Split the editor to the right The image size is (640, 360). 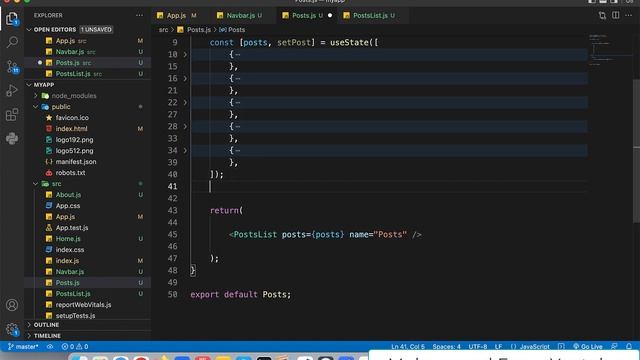(x=616, y=16)
